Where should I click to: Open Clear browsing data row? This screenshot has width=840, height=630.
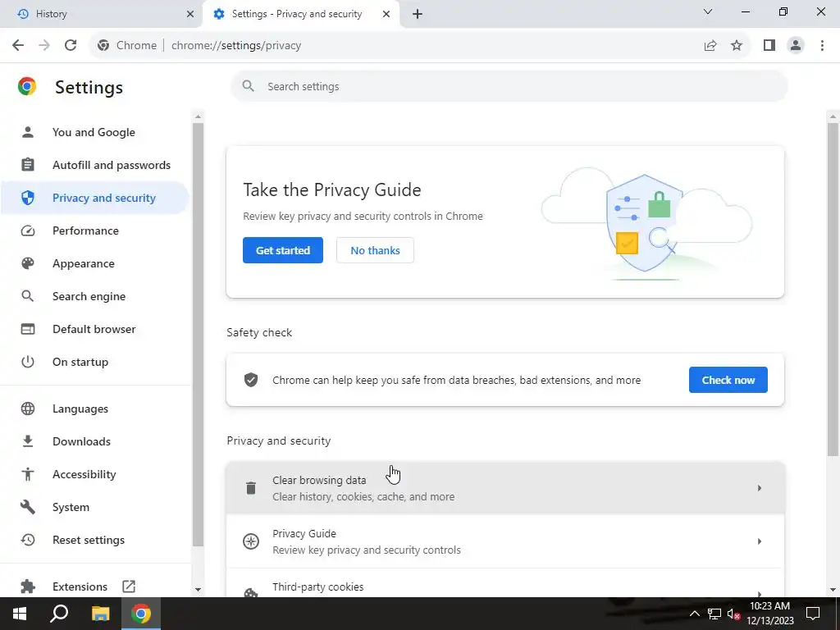[x=505, y=488]
